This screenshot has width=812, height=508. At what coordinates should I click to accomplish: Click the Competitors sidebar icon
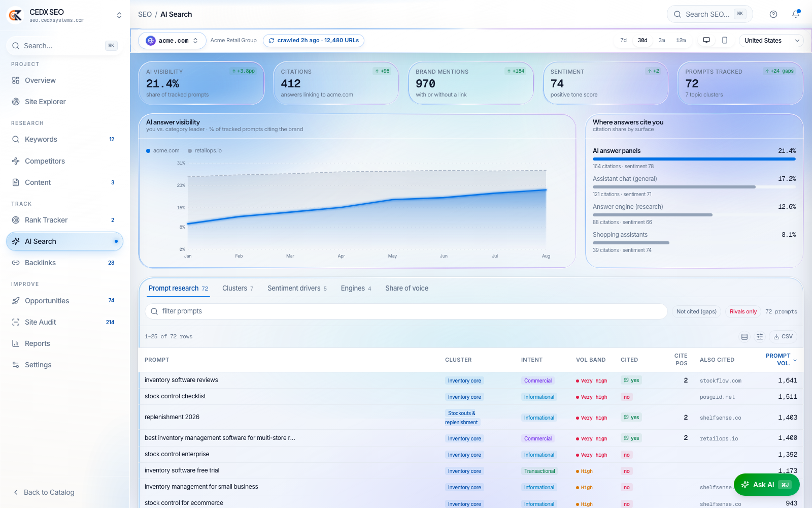click(x=16, y=161)
